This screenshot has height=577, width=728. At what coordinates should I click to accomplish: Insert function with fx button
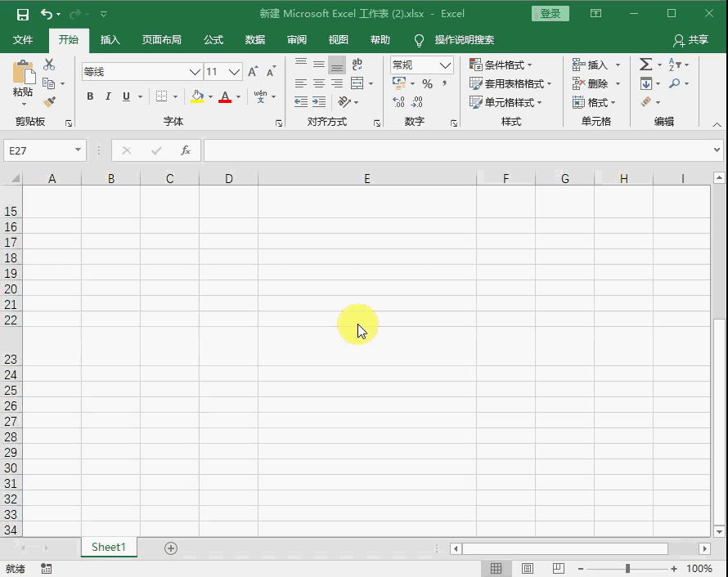(185, 150)
